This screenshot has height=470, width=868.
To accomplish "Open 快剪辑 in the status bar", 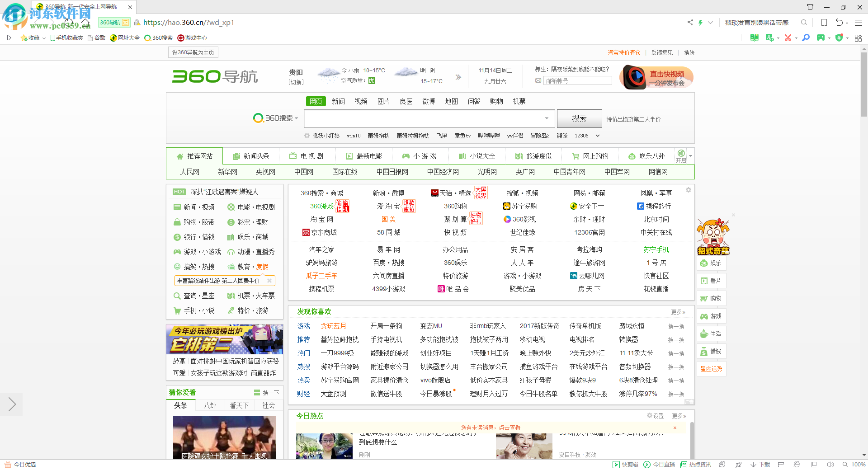I will click(625, 464).
